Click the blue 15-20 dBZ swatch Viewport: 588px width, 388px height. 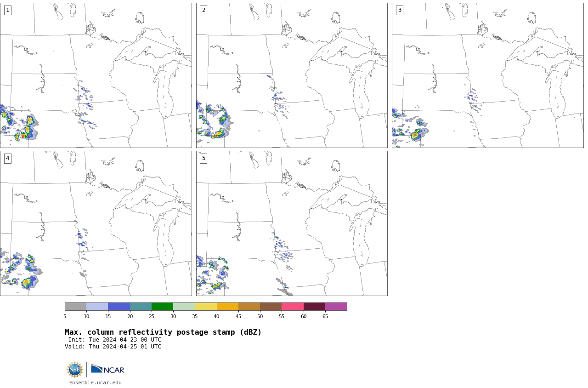[x=119, y=307]
